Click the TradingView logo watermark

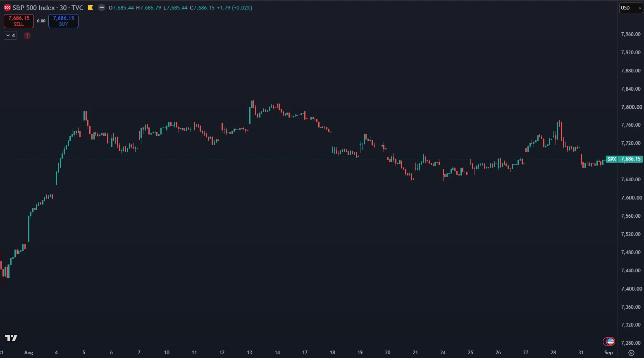tap(11, 338)
